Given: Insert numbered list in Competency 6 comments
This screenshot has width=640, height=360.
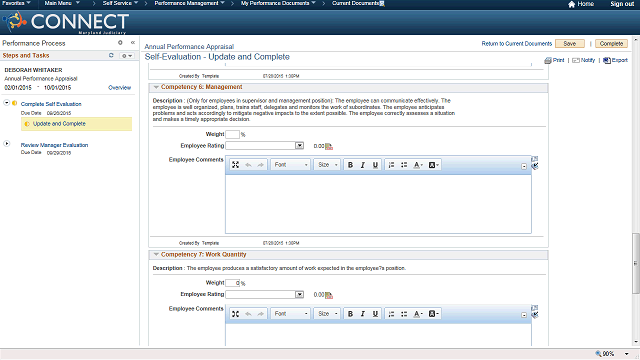Looking at the screenshot, I should 391,165.
